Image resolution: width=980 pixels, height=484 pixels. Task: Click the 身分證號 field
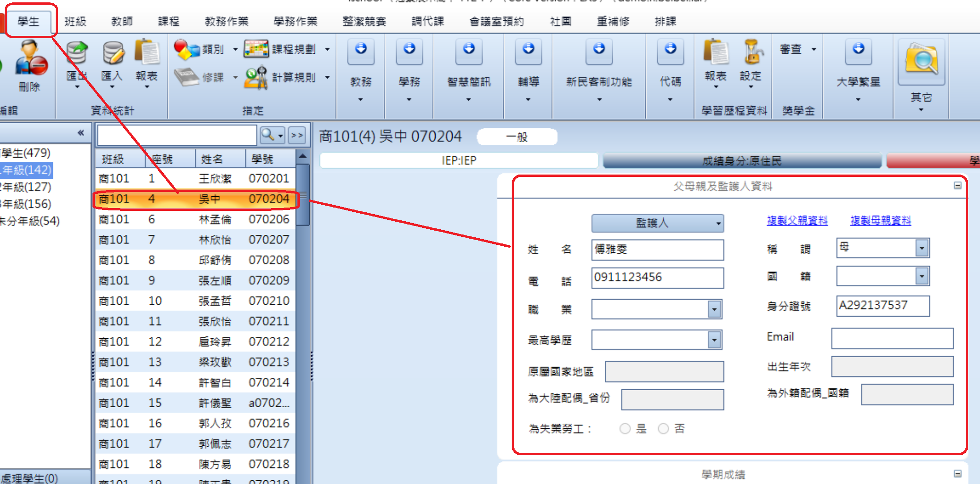(x=883, y=306)
